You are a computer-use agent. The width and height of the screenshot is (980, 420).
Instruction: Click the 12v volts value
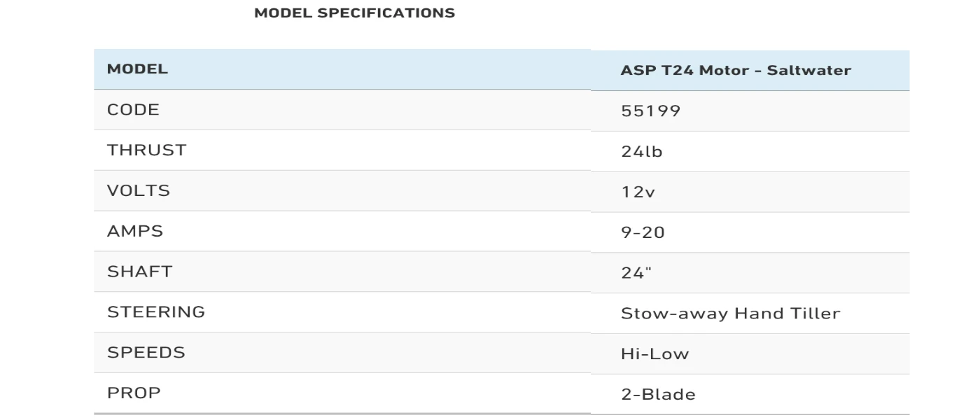[638, 192]
